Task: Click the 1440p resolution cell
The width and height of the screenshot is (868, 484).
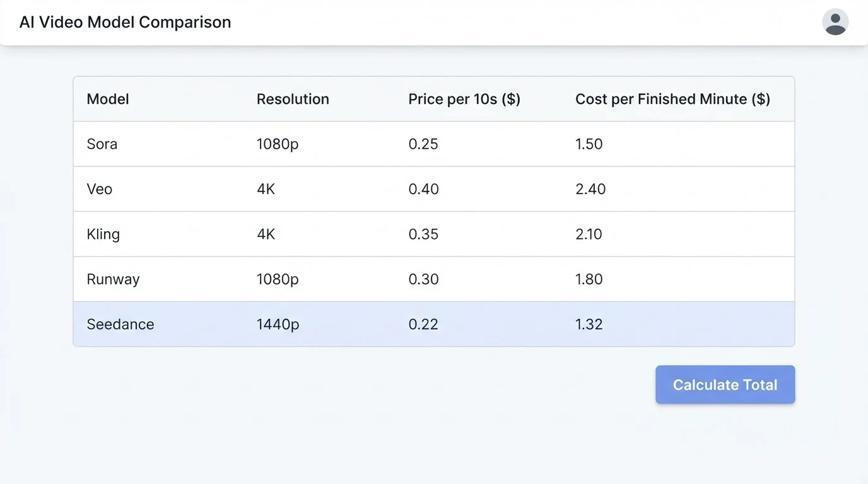Action: pyautogui.click(x=278, y=325)
